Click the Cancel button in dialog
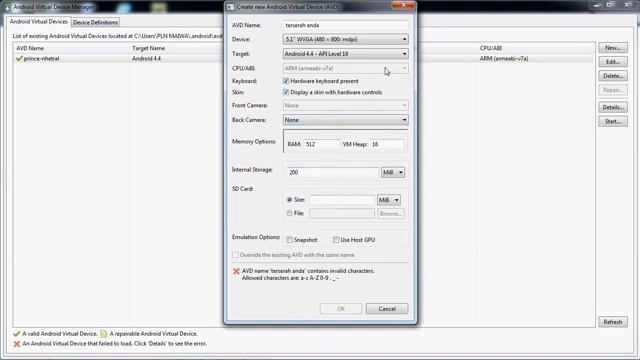Viewport: 640px width, 360px height. point(387,309)
